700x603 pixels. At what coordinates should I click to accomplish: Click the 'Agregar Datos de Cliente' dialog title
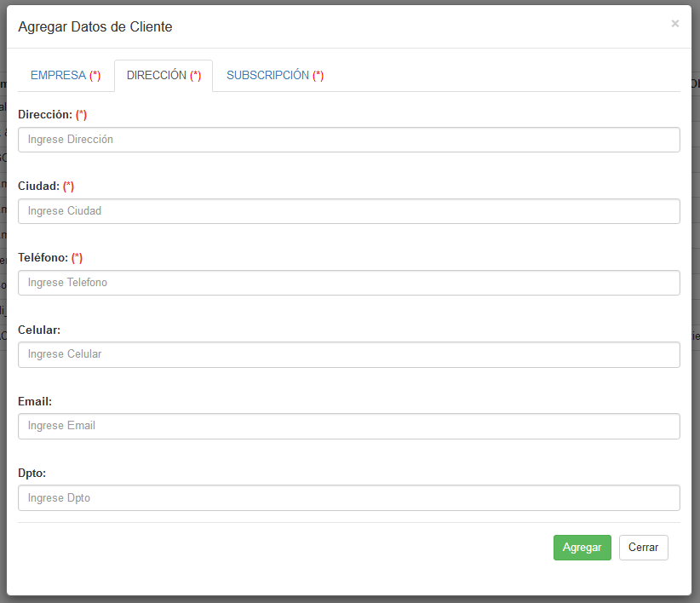point(95,27)
